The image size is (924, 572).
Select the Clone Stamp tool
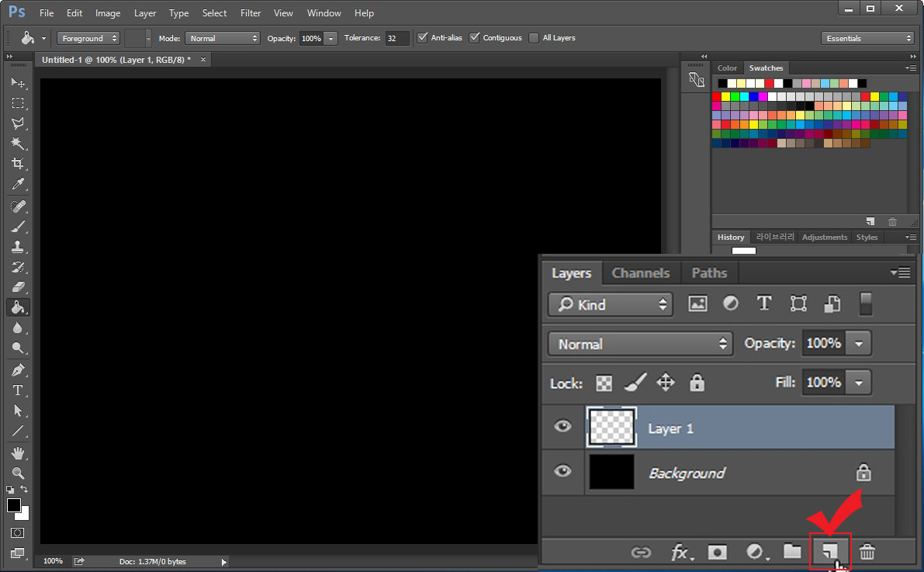[x=18, y=247]
